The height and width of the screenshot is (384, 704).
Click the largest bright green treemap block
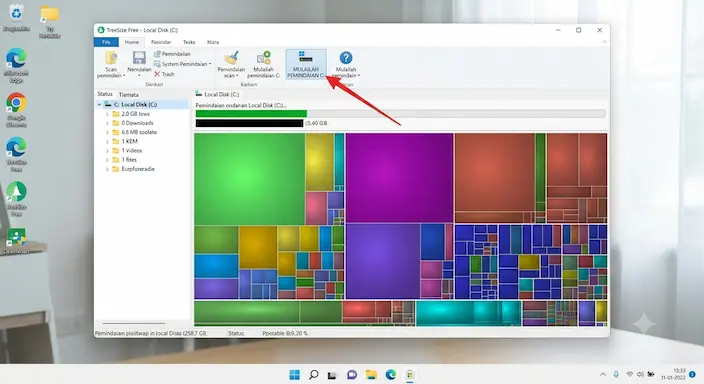tap(250, 179)
